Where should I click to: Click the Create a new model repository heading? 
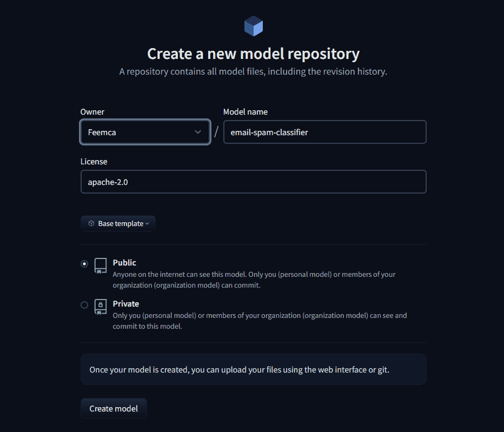click(253, 54)
